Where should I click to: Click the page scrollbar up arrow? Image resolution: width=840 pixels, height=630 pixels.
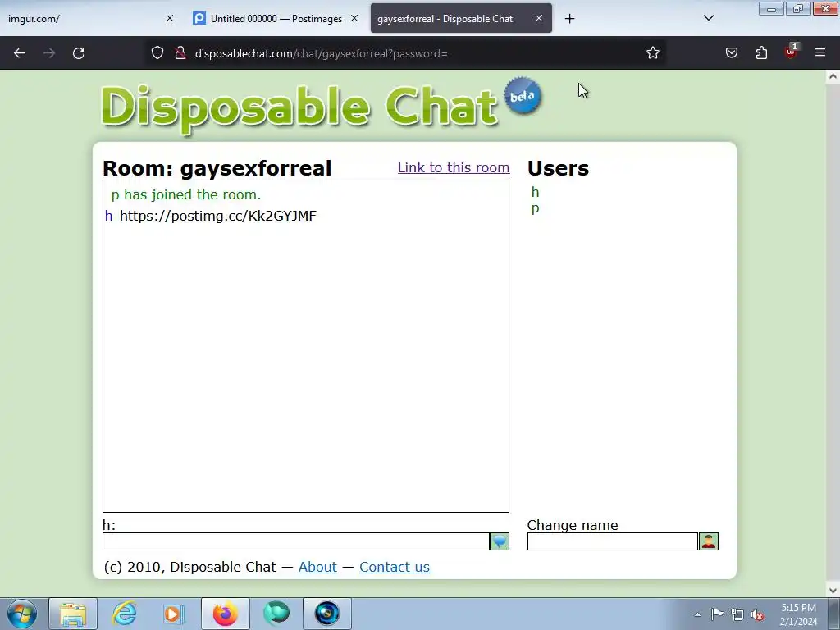click(833, 76)
